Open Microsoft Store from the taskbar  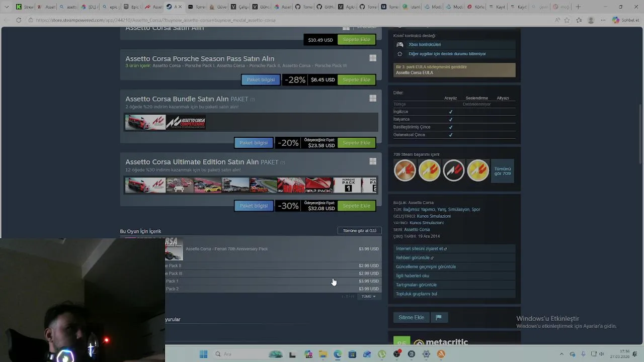(352, 354)
